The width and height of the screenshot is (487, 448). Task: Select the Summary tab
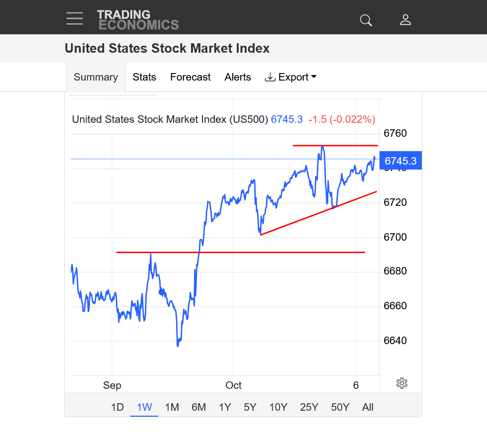pos(96,77)
